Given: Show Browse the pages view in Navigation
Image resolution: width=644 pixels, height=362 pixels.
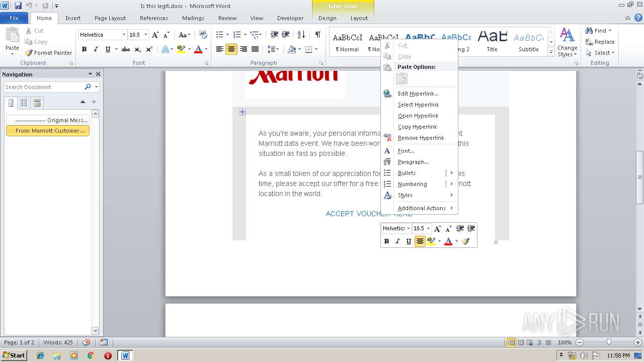Looking at the screenshot, I should (x=24, y=103).
